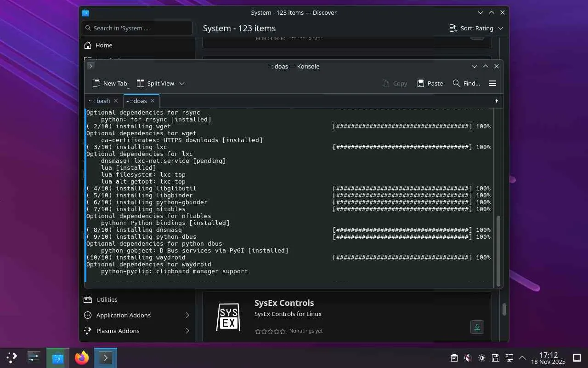
Task: Click Copy in the Konsole toolbar
Action: pyautogui.click(x=395, y=83)
